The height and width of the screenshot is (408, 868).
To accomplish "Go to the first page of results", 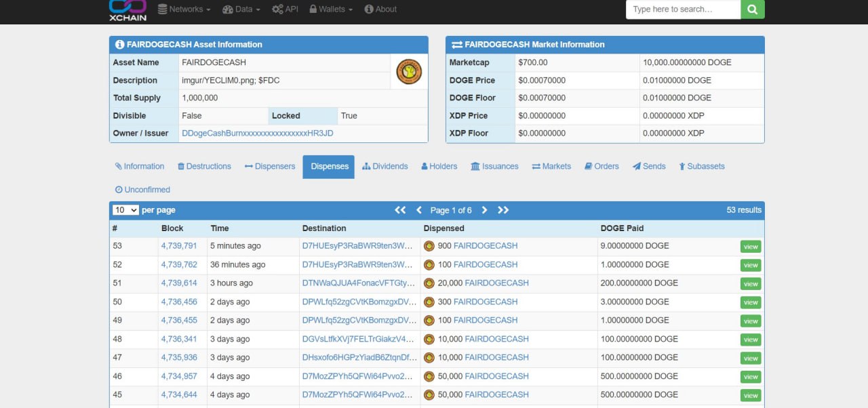I will pyautogui.click(x=400, y=210).
